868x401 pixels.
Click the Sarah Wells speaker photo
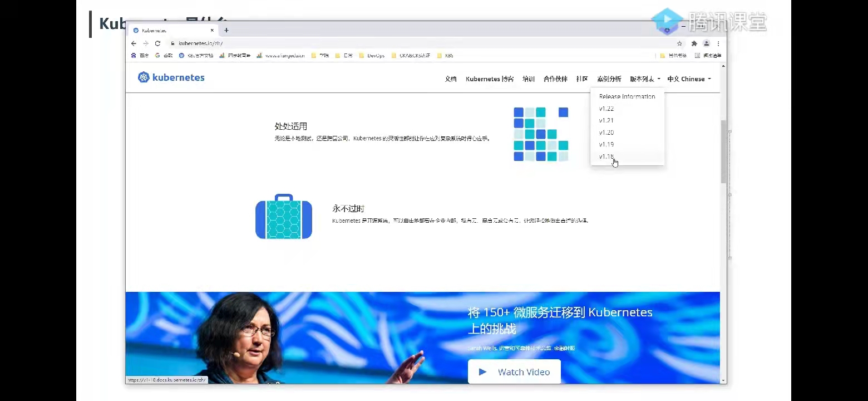pyautogui.click(x=239, y=338)
